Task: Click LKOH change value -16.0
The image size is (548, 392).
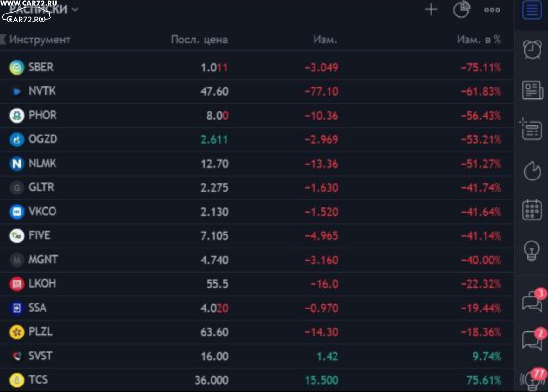Action: (324, 284)
